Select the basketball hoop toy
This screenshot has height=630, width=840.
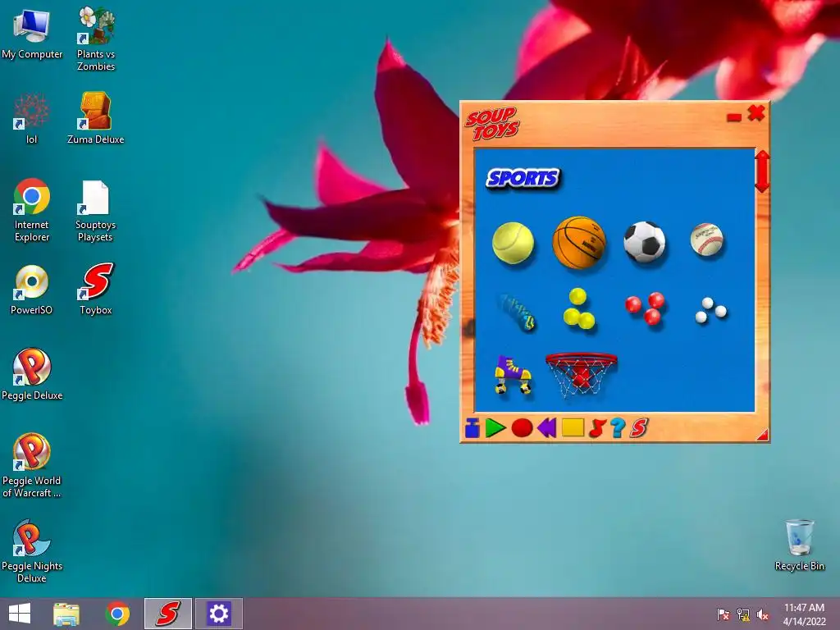582,374
